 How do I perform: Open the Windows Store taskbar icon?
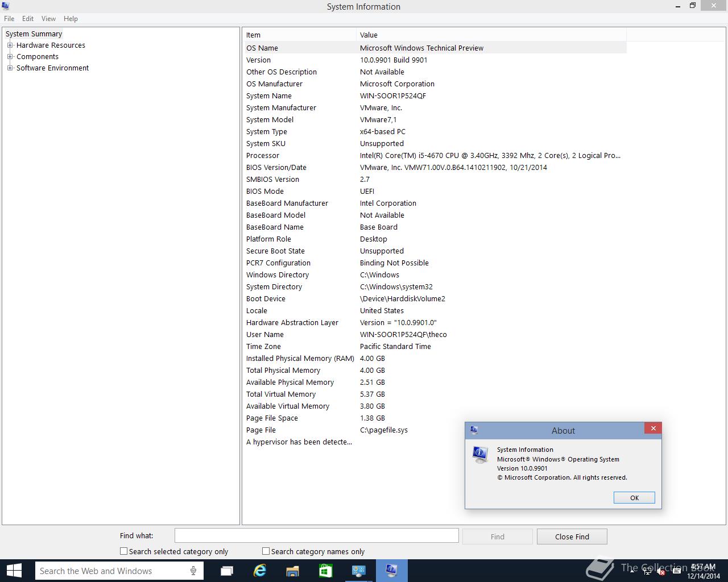(x=325, y=571)
